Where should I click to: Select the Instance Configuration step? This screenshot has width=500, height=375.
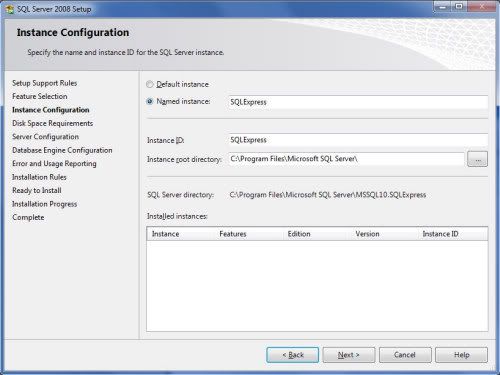[51, 110]
